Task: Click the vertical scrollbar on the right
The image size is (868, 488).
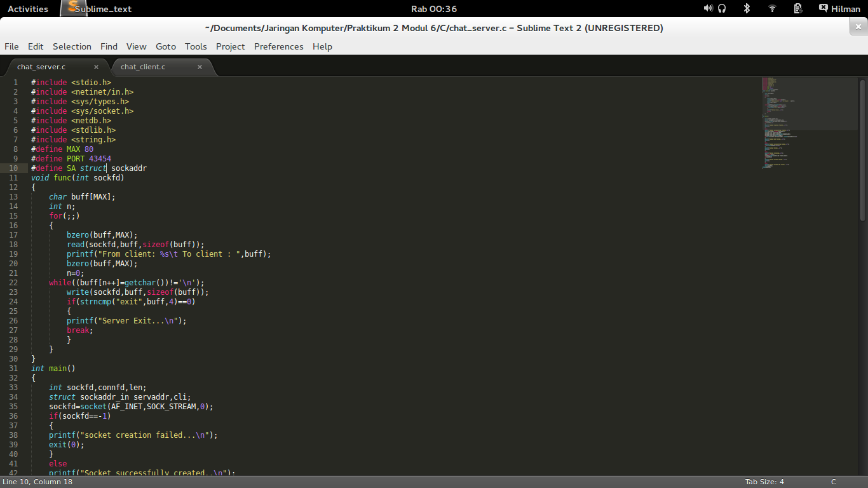Action: [863, 127]
